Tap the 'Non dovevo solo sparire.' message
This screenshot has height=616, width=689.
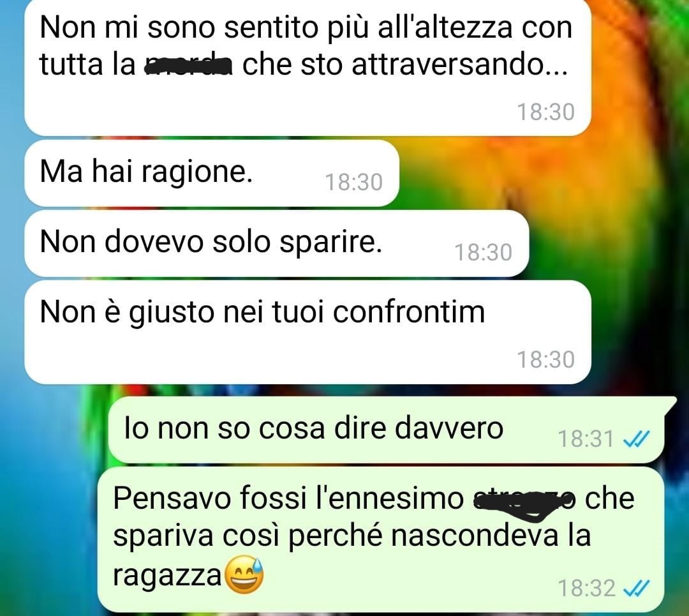[277, 244]
